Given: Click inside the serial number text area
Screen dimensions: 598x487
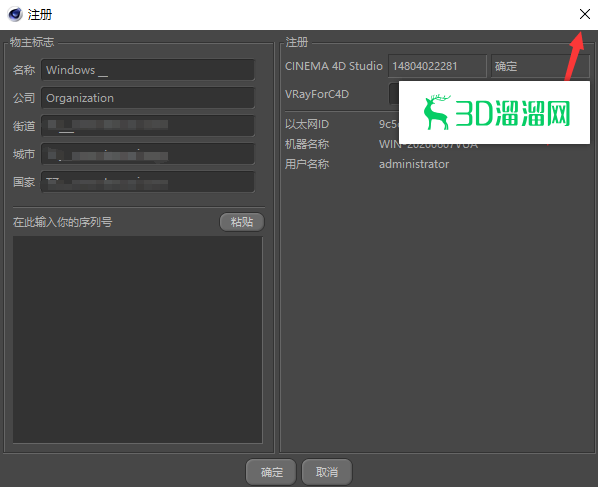Looking at the screenshot, I should click(x=138, y=339).
